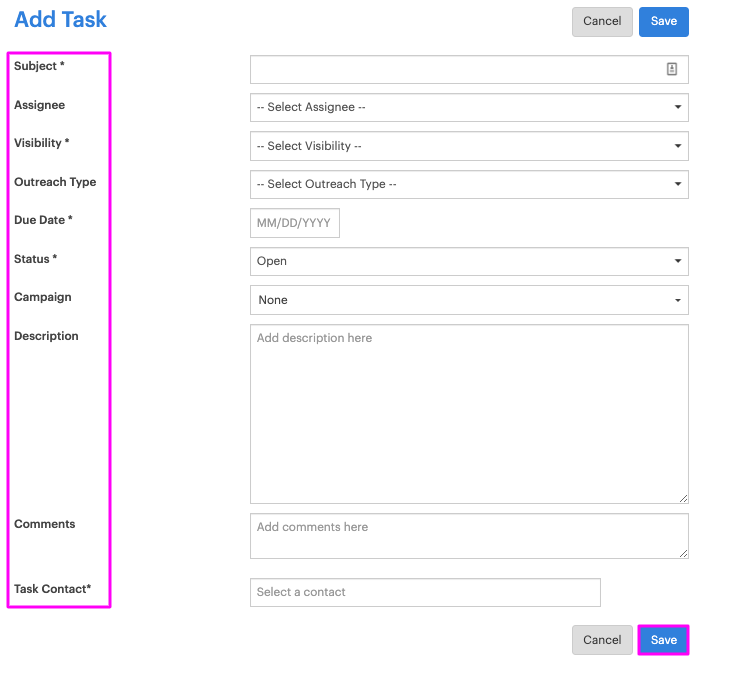This screenshot has height=693, width=749.
Task: Focus the Select a contact field
Action: point(425,592)
